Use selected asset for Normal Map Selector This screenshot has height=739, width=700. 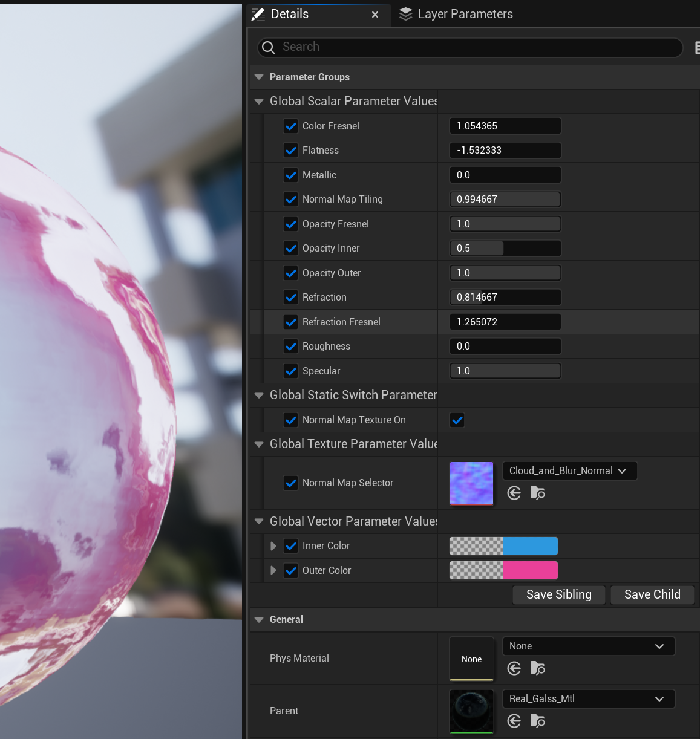click(514, 493)
